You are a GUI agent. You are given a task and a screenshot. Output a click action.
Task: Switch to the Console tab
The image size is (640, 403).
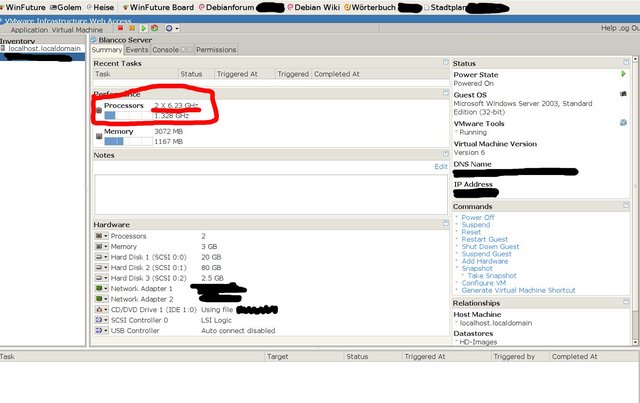tap(165, 50)
